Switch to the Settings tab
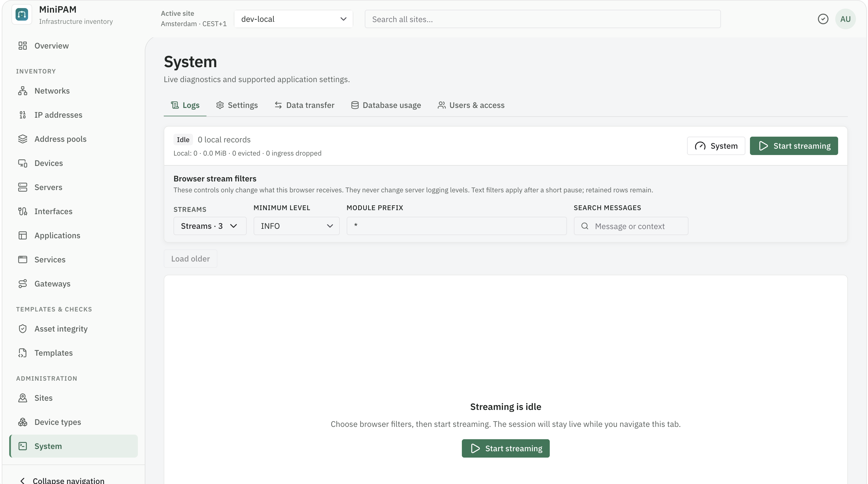 tap(237, 105)
